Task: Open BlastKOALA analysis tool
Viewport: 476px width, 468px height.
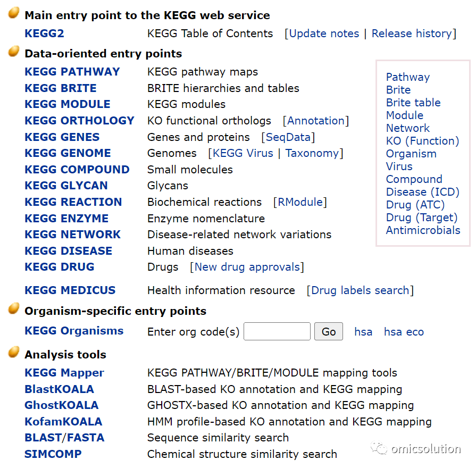Action: click(59, 389)
